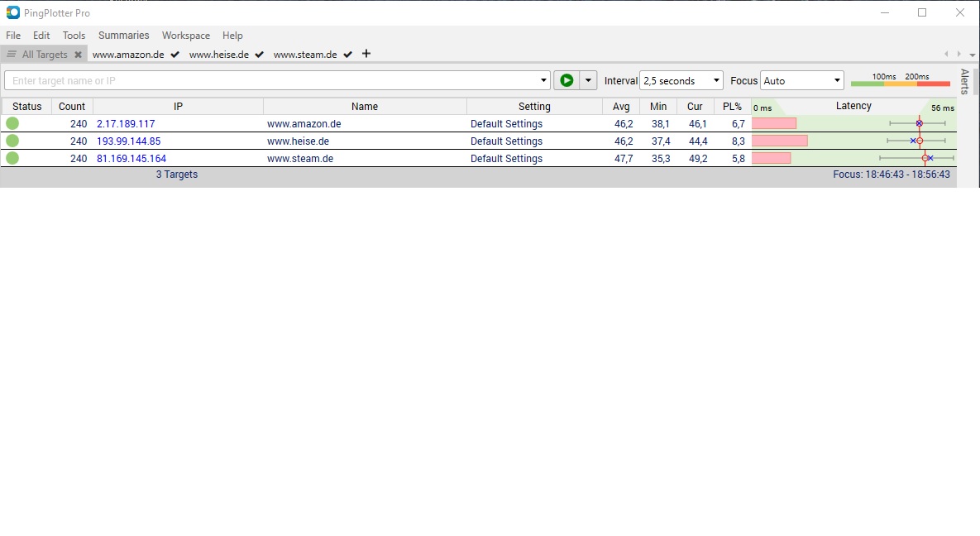Viewport: 980px width, 536px height.
Task: Sort by the Min column header
Action: (x=658, y=107)
